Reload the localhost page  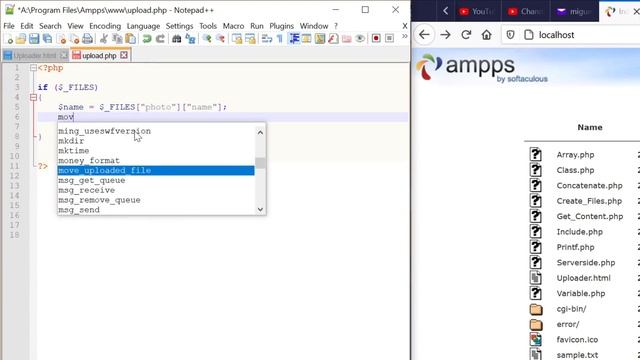[466, 35]
